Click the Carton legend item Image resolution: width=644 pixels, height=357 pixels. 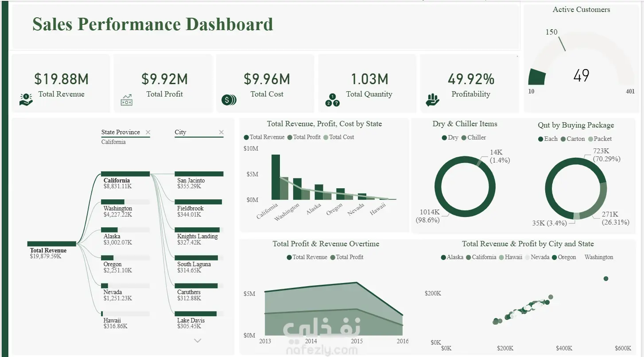(x=573, y=139)
